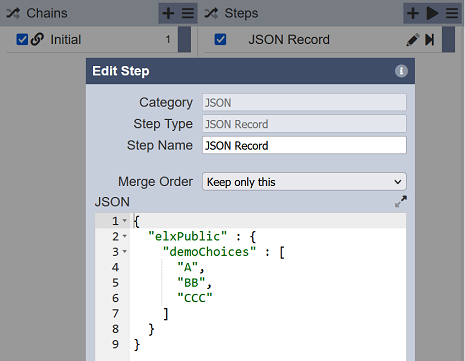
Task: Collapse JSON line 1 fold arrow
Action: (125, 221)
